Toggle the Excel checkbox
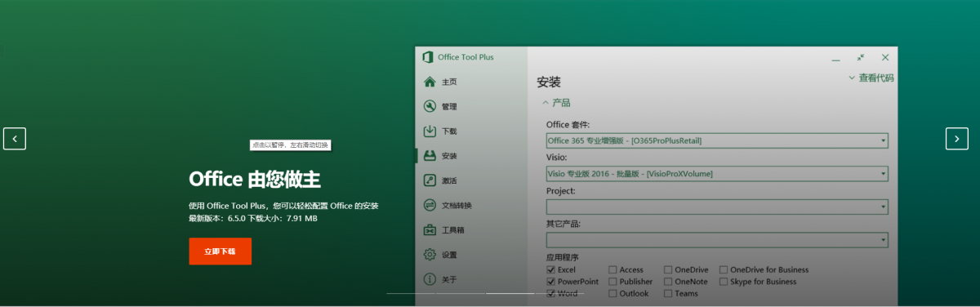Viewport: 980px width, 307px height. (551, 269)
